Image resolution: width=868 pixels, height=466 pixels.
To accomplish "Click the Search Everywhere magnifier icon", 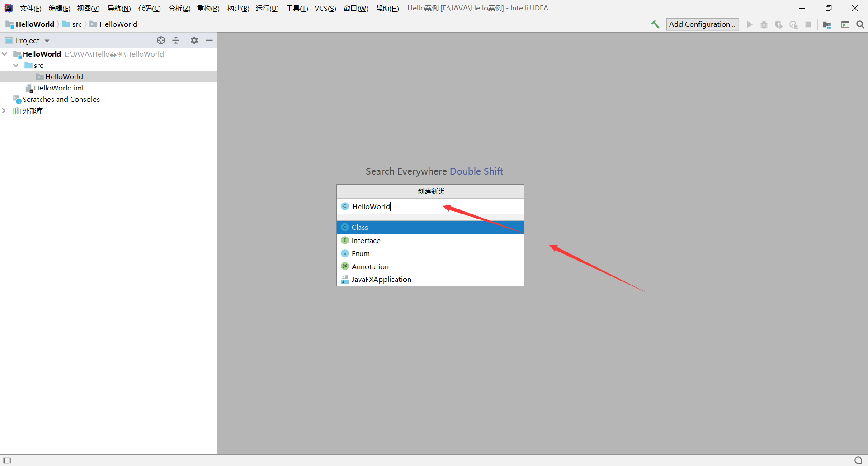I will 860,24.
